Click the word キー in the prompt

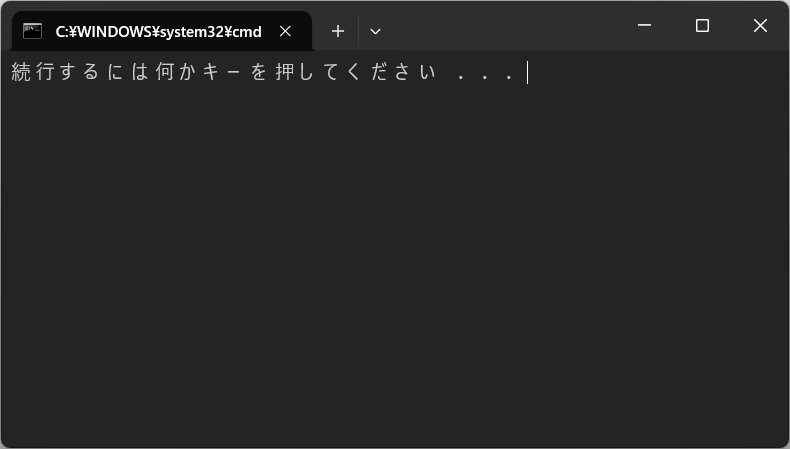222,72
